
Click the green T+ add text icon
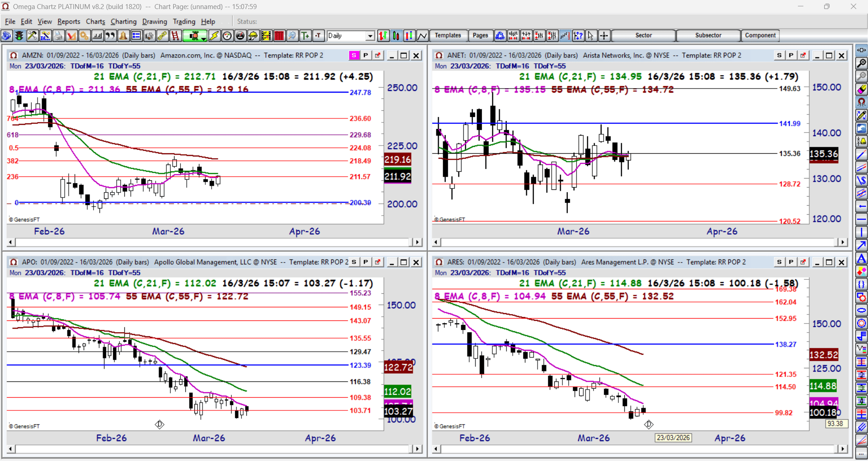306,36
